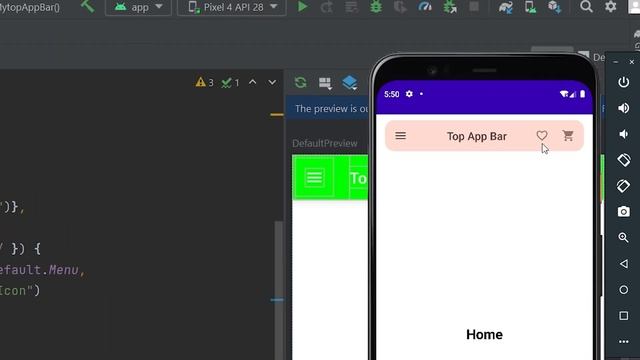Viewport: 640px width, 360px height.
Task: Open the IDE settings gear icon
Action: 611,7
